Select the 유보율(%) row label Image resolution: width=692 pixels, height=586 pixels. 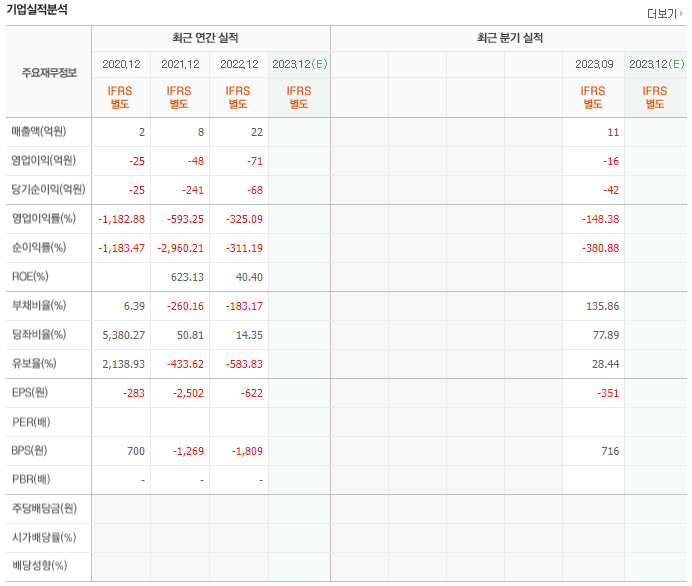(x=34, y=364)
